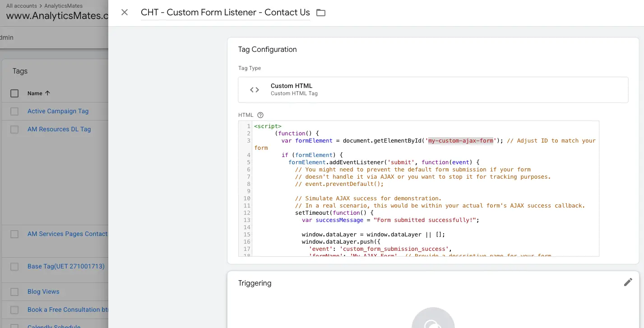This screenshot has width=644, height=328.
Task: Click the Tag Type label
Action: point(250,68)
